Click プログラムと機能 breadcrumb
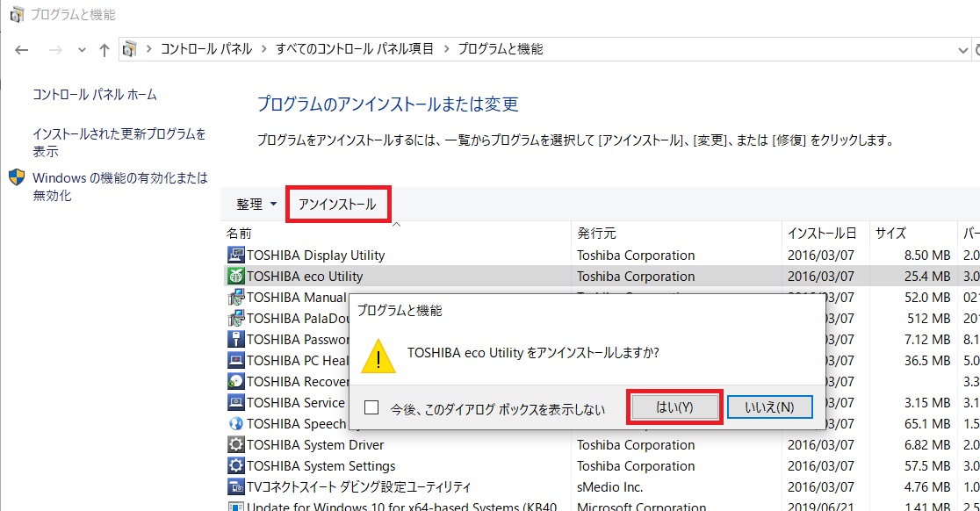980x511 pixels. click(x=501, y=48)
